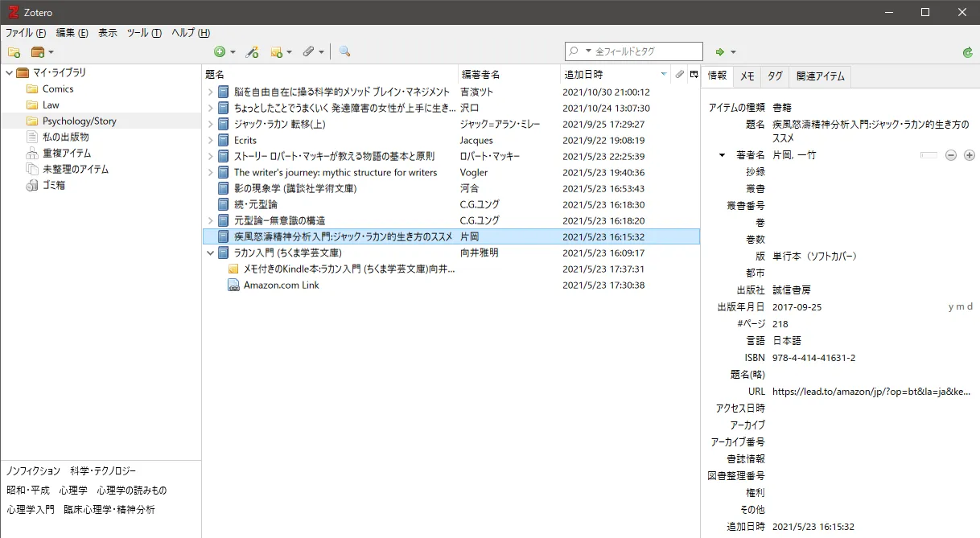This screenshot has width=980, height=538.
Task: Click the Sync with zotero.org icon
Action: pos(967,52)
